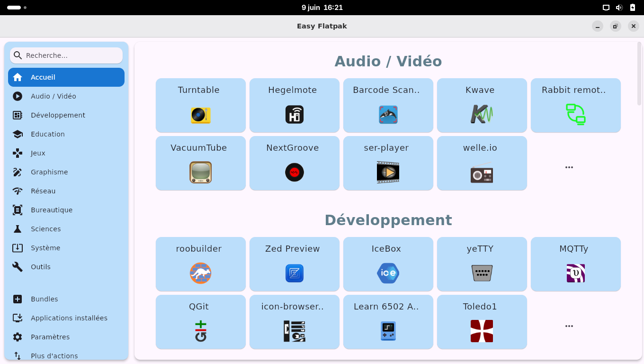Click the QGit card title
This screenshot has height=364, width=644.
(x=199, y=307)
